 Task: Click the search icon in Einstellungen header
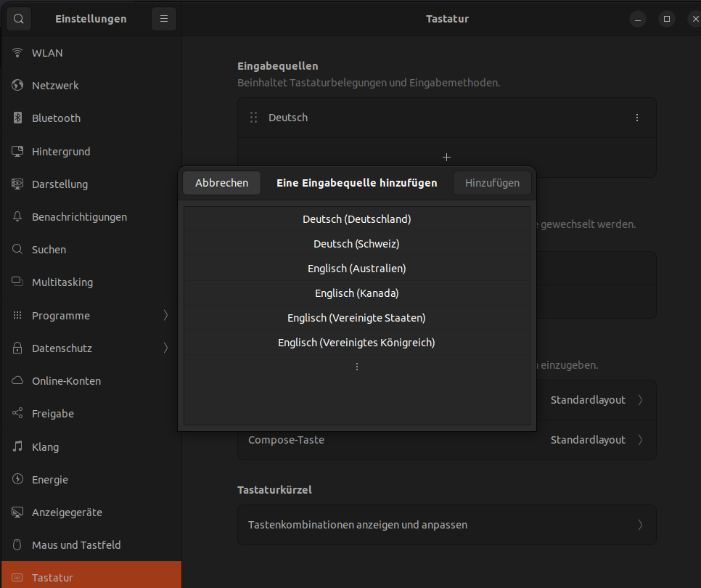[x=19, y=19]
